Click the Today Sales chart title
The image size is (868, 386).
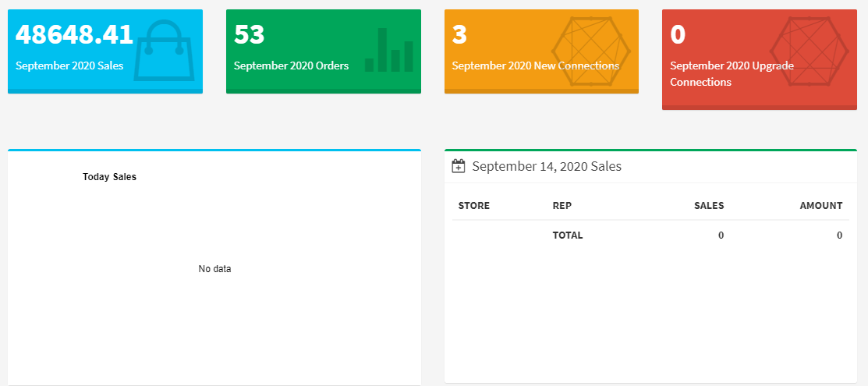pos(109,177)
